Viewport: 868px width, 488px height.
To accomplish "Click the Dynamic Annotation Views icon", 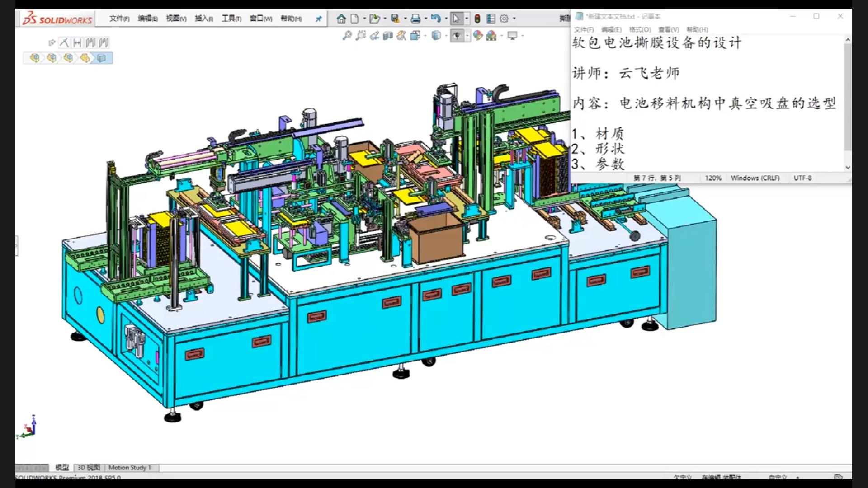I will click(401, 35).
